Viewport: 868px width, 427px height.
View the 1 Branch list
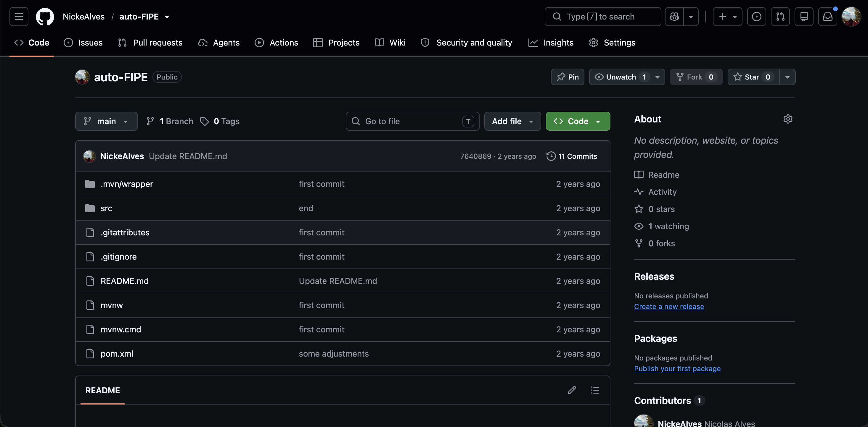pos(170,121)
